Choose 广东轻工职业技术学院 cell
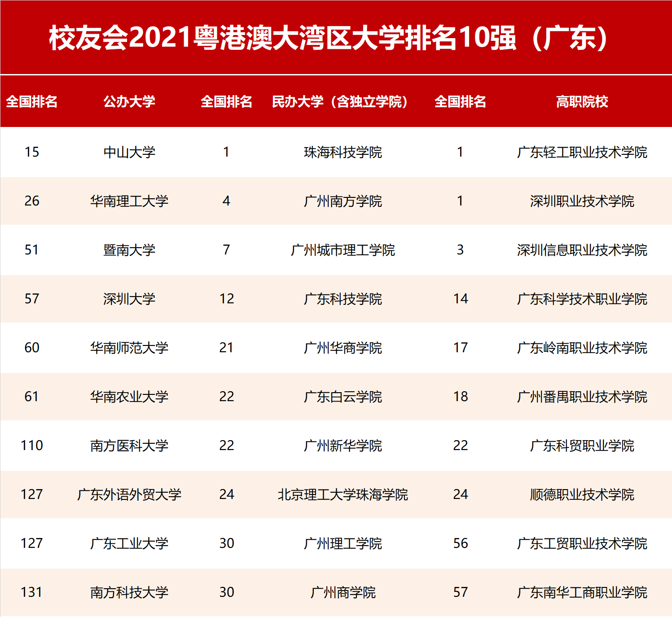The width and height of the screenshot is (672, 617). coord(582,152)
